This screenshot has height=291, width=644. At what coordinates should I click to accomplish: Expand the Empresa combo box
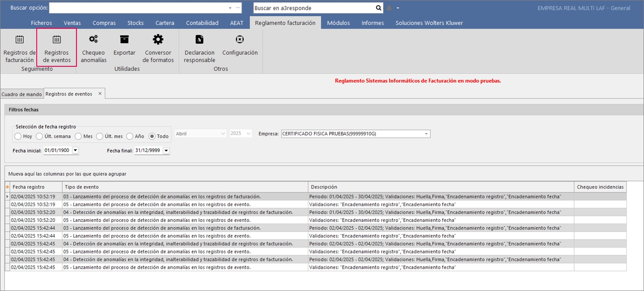click(x=426, y=134)
